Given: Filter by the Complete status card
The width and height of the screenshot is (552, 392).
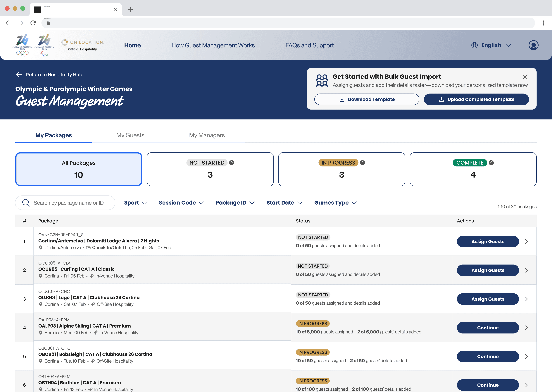Looking at the screenshot, I should [x=473, y=169].
